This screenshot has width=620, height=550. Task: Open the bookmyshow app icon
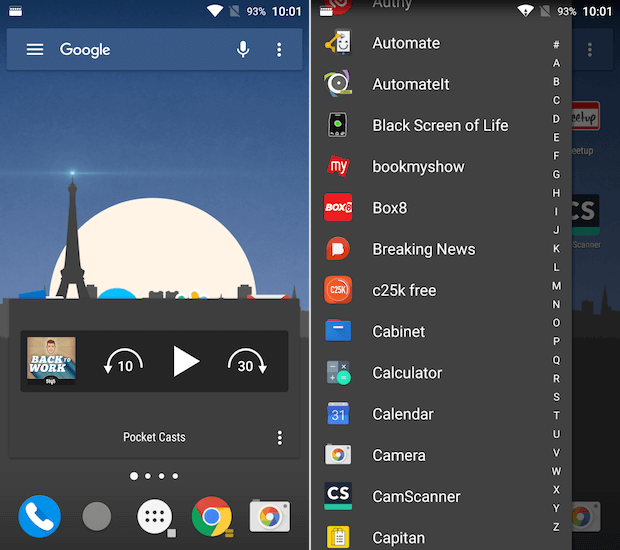coord(338,166)
